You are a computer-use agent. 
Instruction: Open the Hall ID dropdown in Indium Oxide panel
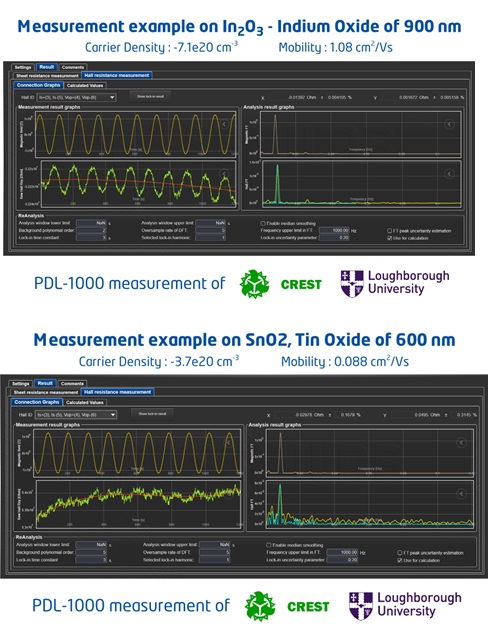click(77, 97)
